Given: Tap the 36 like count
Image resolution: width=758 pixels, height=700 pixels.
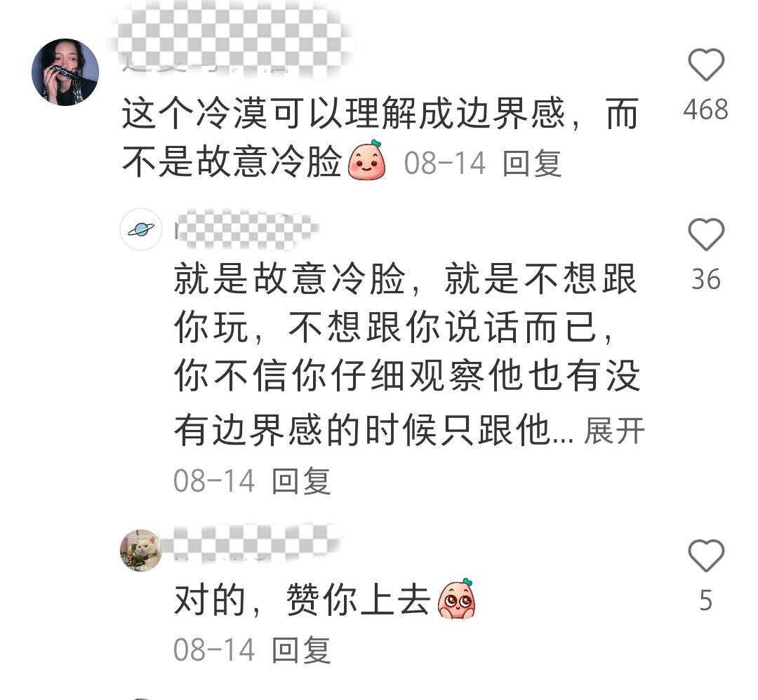Looking at the screenshot, I should pyautogui.click(x=706, y=280).
